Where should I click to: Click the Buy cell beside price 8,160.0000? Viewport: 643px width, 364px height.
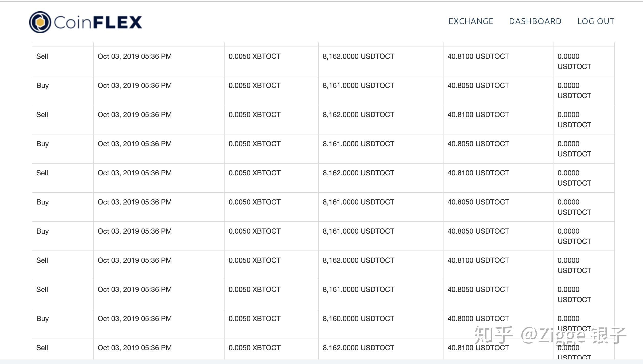(x=42, y=318)
